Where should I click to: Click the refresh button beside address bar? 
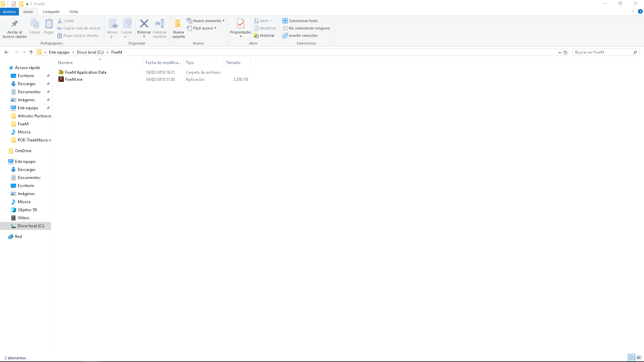coord(566,52)
